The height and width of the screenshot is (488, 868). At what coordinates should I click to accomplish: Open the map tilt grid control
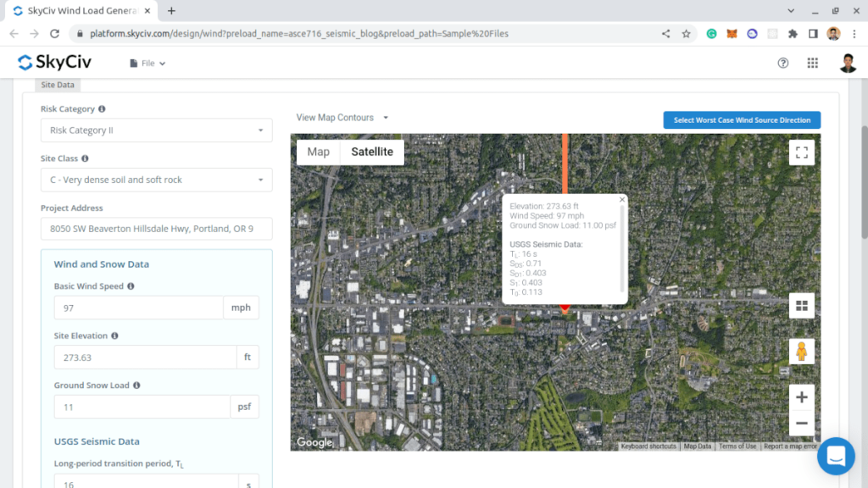(801, 306)
